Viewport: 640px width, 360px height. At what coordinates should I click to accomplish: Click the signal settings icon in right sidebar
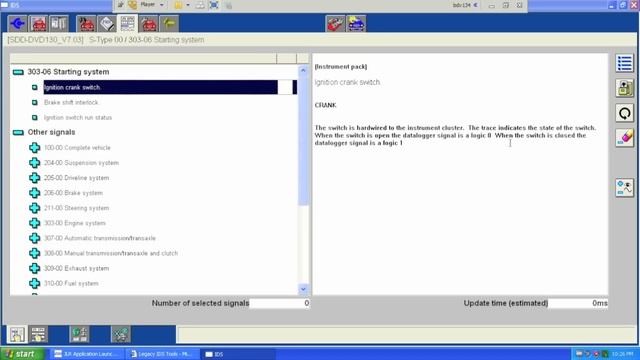tap(624, 187)
